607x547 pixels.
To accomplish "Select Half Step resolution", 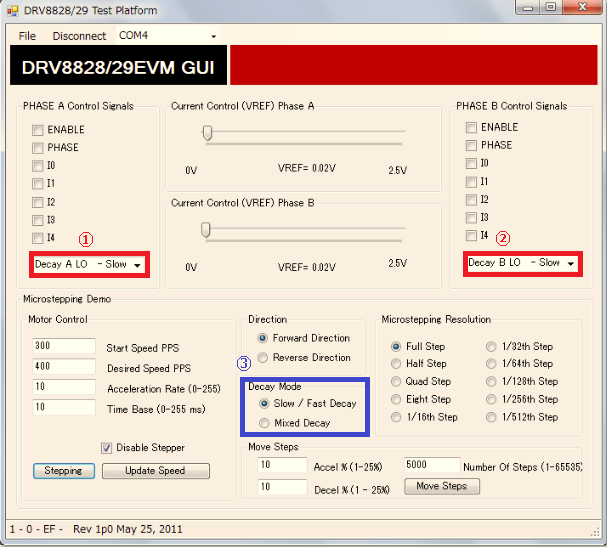I will [x=396, y=364].
